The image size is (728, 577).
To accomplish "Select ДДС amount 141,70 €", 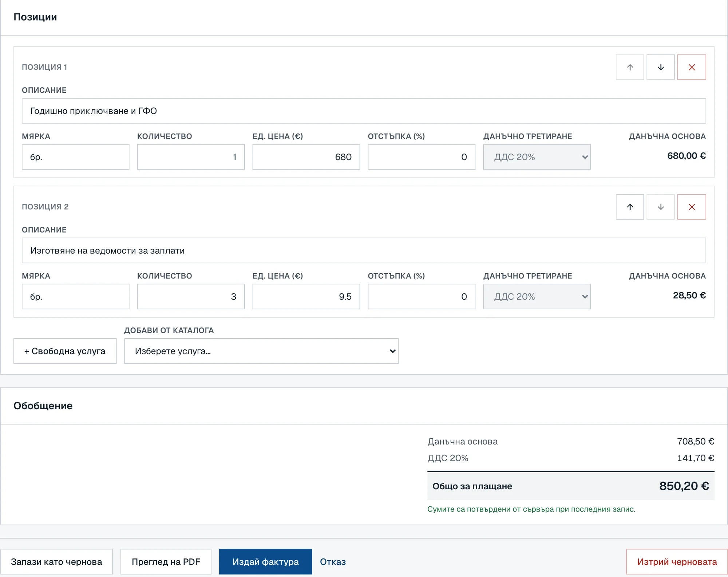I will pos(696,458).
